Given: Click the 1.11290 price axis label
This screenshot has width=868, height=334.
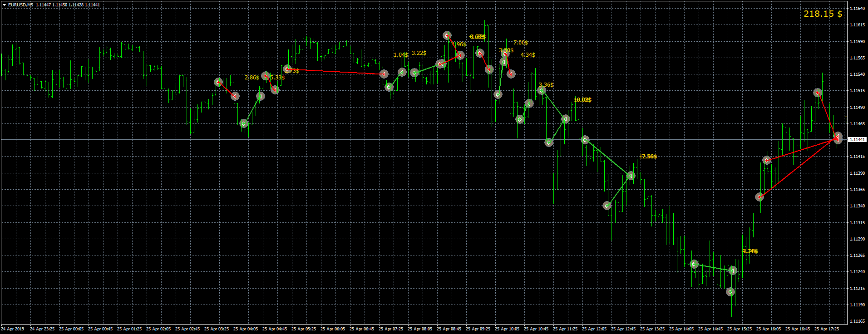Looking at the screenshot, I should [x=857, y=239].
